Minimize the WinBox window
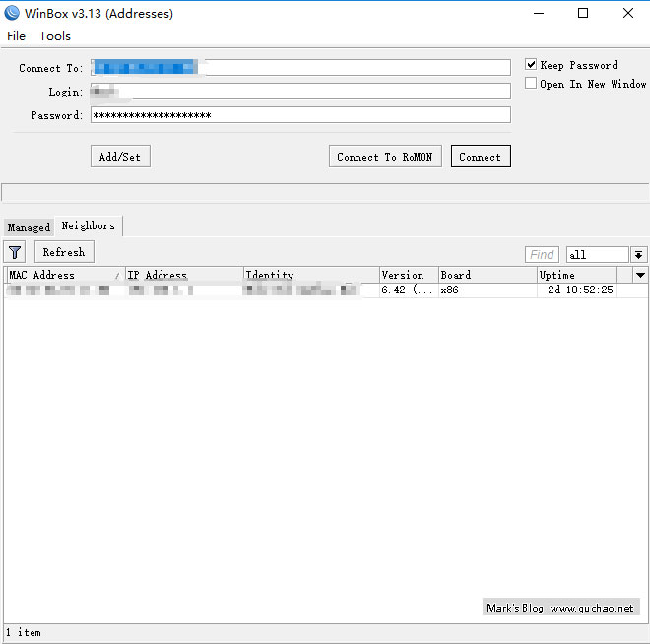The height and width of the screenshot is (644, 650). point(539,13)
